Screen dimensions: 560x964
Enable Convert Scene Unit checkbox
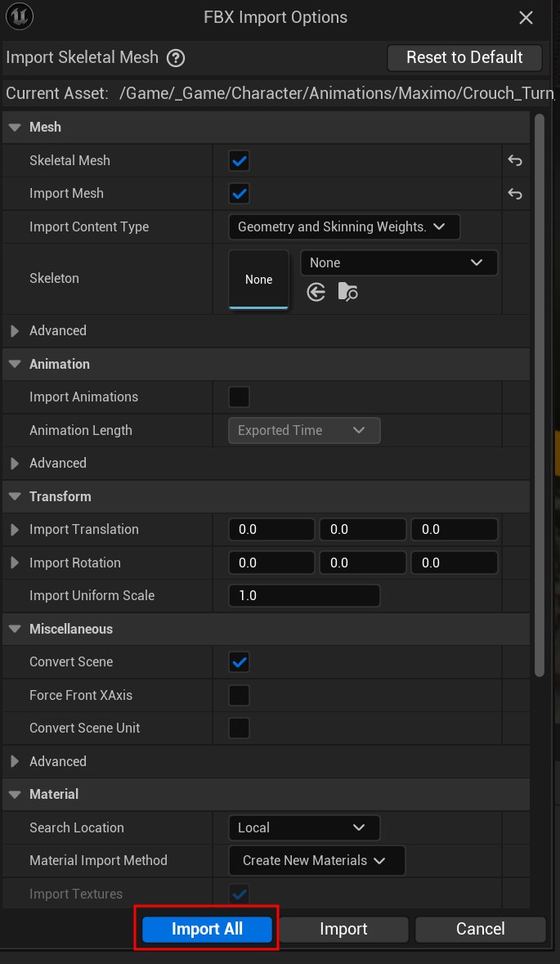click(x=239, y=728)
